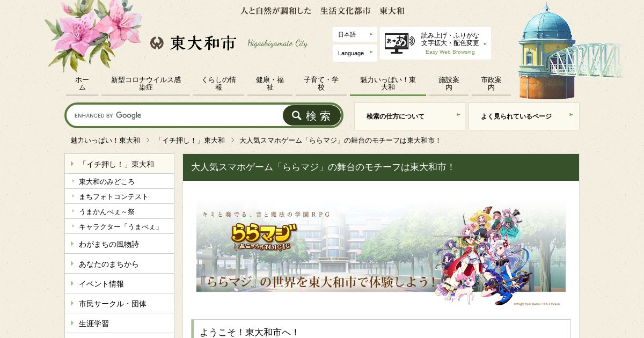The image size is (644, 338).
Task: Open 健康・福祉 menu item
Action: pos(270,84)
